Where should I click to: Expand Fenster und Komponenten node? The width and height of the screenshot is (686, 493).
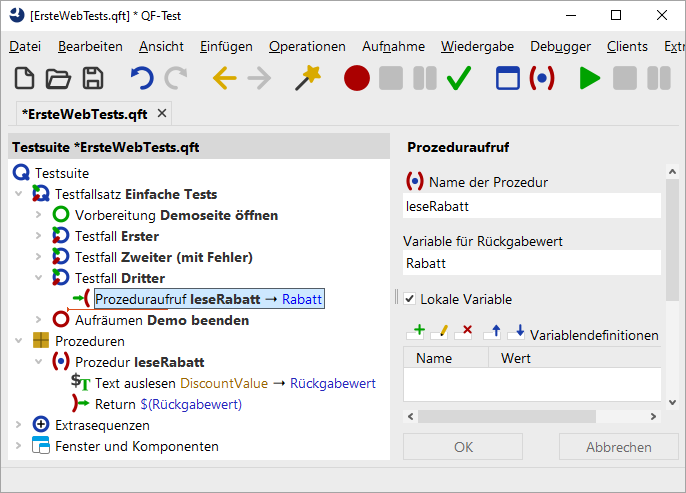click(18, 445)
